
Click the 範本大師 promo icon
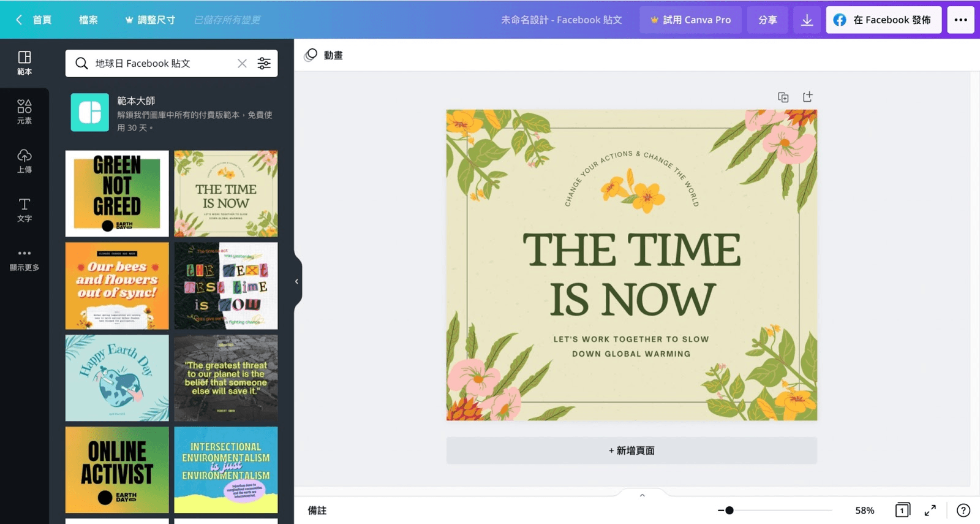pyautogui.click(x=90, y=112)
